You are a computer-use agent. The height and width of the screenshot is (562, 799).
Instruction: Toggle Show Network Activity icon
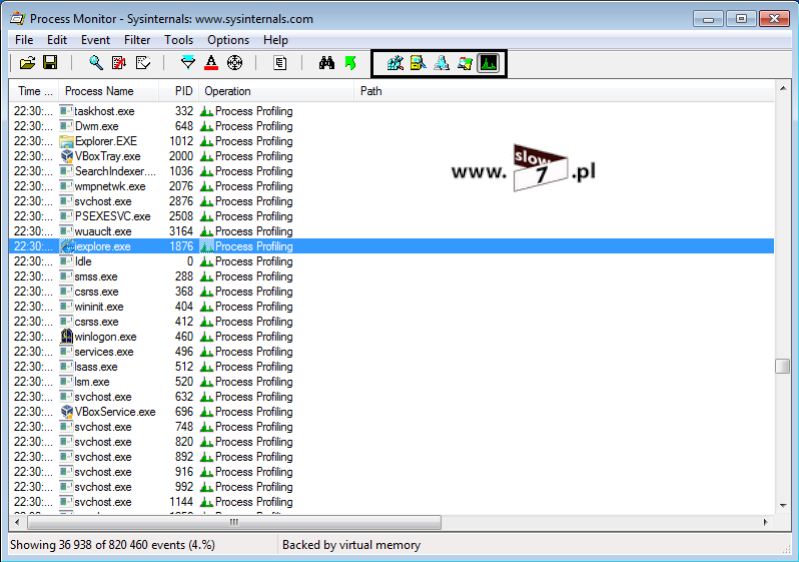(x=441, y=63)
